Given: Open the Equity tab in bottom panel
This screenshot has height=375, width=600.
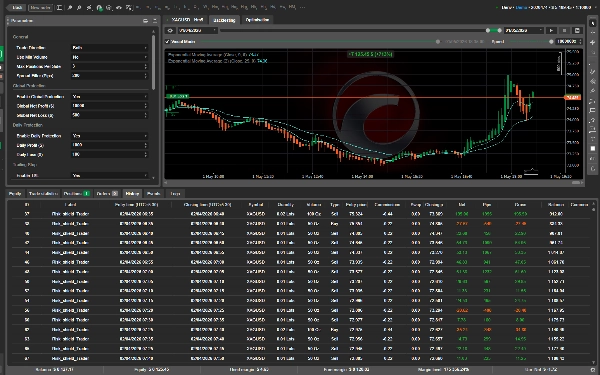Looking at the screenshot, I should pyautogui.click(x=15, y=194).
